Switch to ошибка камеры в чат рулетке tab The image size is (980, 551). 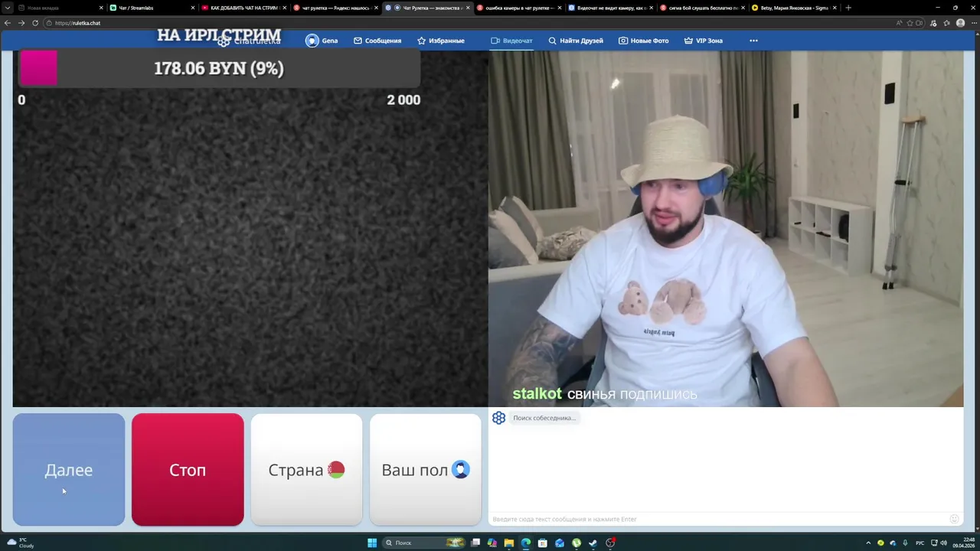click(519, 8)
